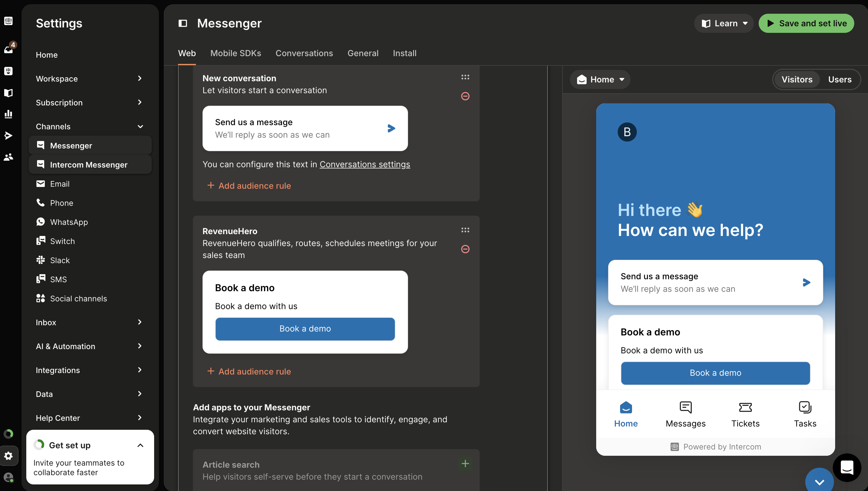Click Send us a message card in editor
The height and width of the screenshot is (491, 868).
pos(305,128)
